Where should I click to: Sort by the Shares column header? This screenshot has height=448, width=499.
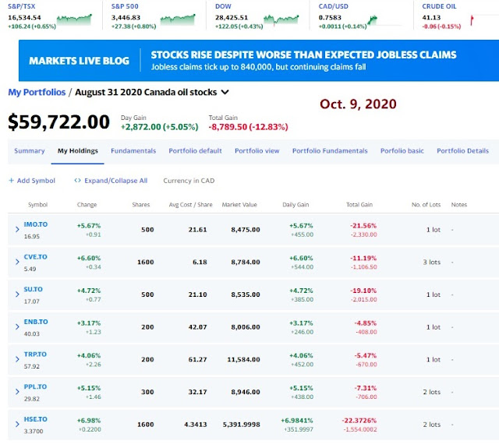tap(140, 205)
